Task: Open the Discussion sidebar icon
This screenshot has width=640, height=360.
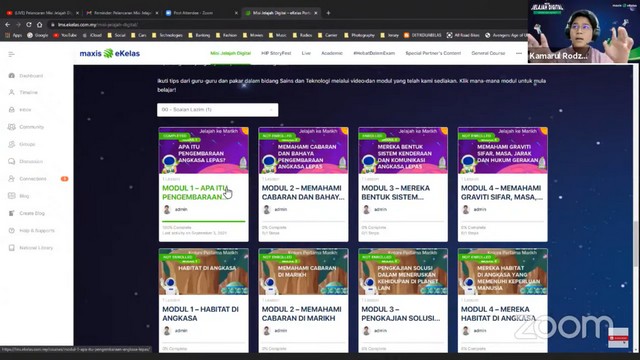Action: (x=11, y=161)
